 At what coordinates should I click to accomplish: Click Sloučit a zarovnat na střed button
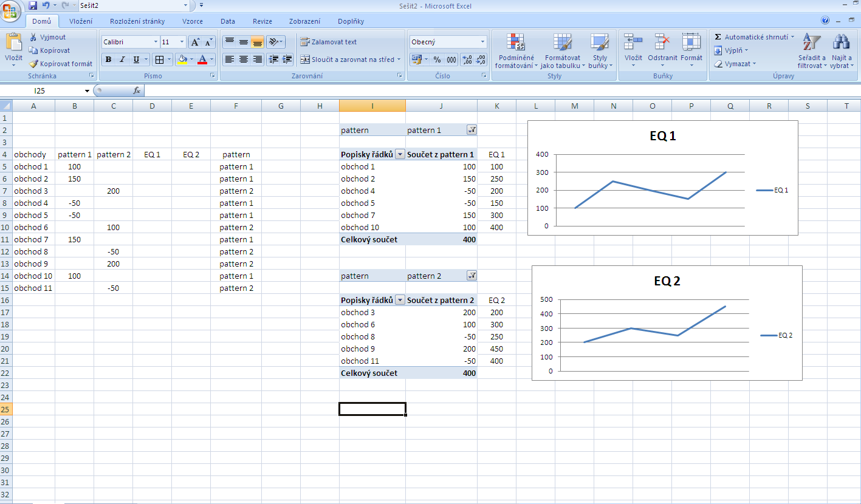pyautogui.click(x=348, y=60)
